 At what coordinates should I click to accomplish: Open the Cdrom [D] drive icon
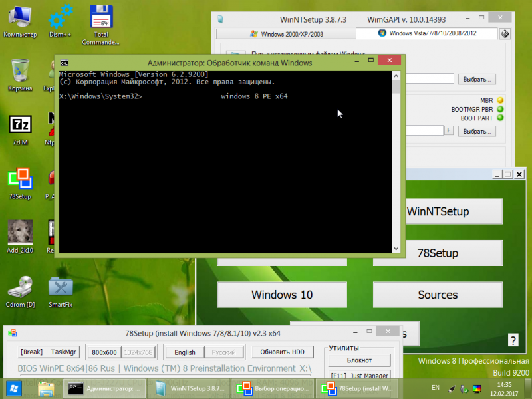[x=20, y=291]
